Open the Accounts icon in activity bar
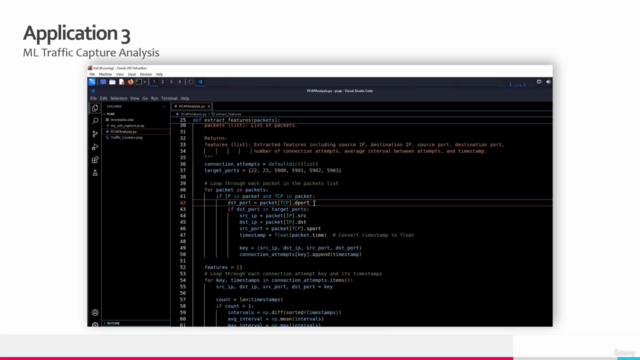Image resolution: width=640 pixels, height=360 pixels. point(95,313)
